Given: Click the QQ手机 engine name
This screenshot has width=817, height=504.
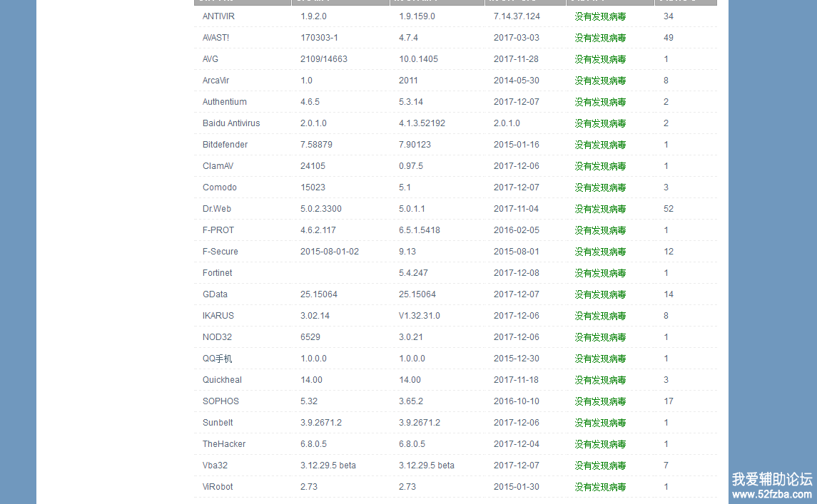Looking at the screenshot, I should (x=217, y=359).
